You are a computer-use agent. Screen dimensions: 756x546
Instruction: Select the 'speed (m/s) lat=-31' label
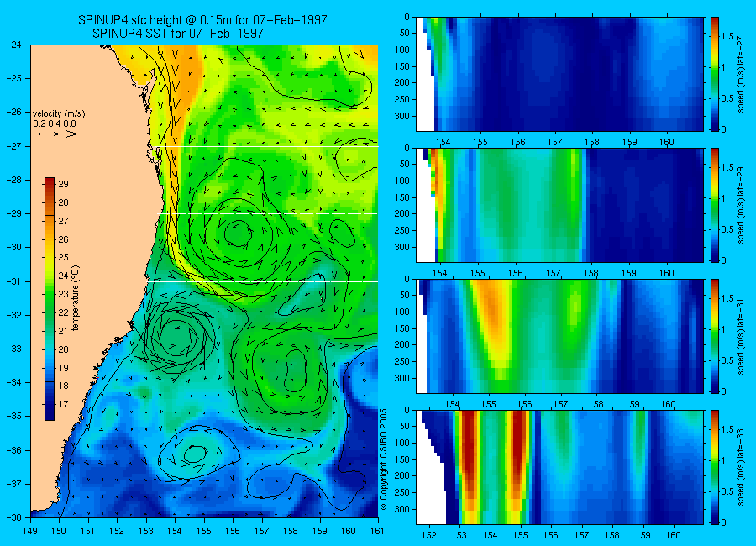pyautogui.click(x=741, y=336)
